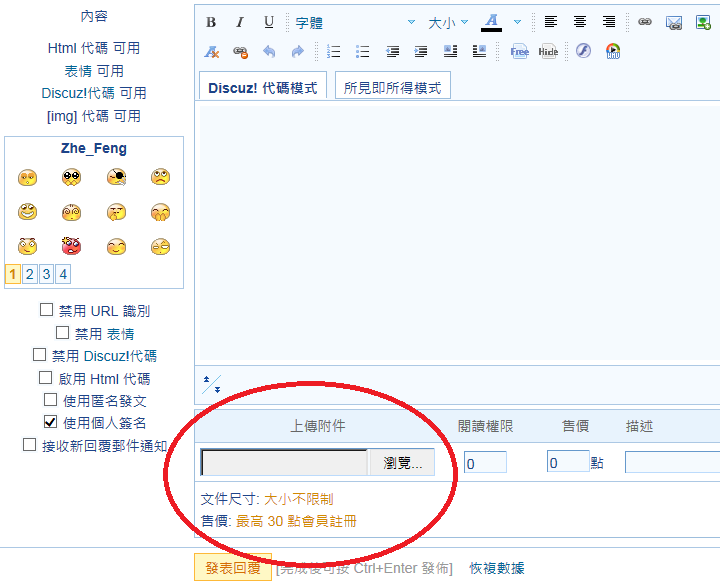The height and width of the screenshot is (584, 720).
Task: Redo the last edit
Action: [x=298, y=51]
